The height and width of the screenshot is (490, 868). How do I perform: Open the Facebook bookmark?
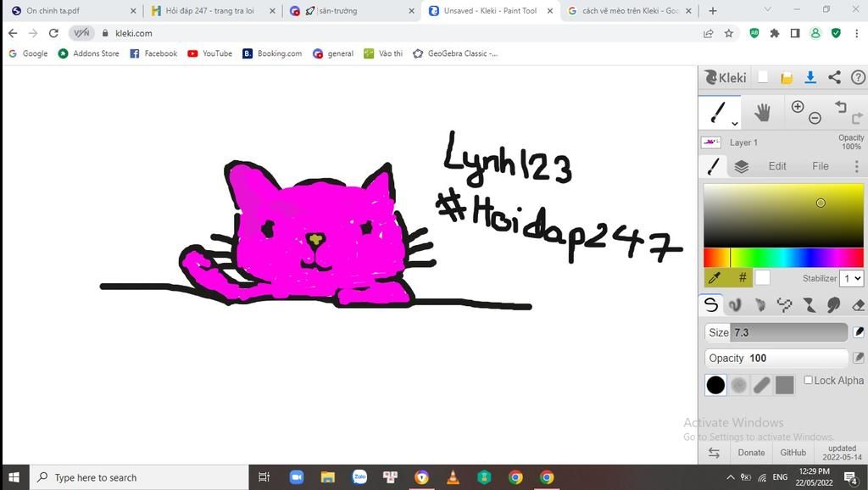[153, 53]
